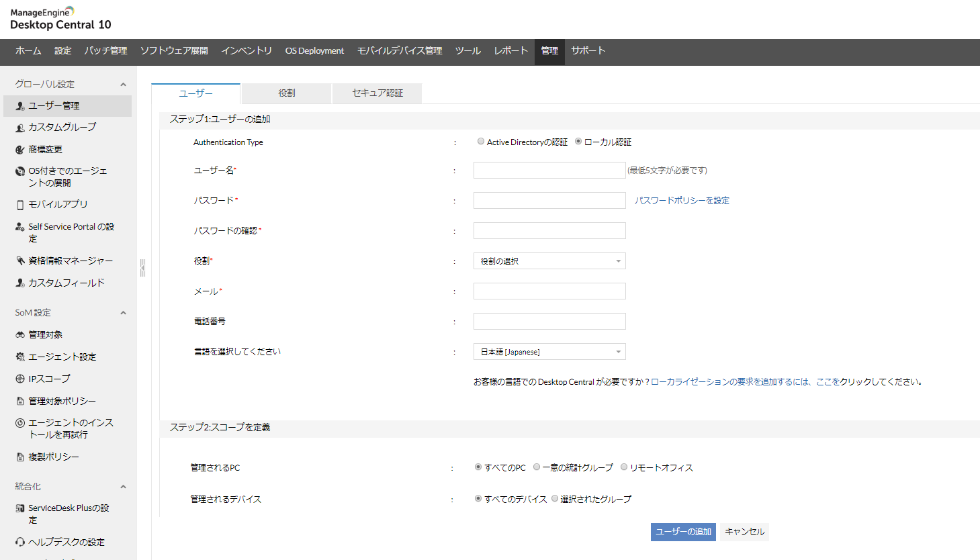Open 商標変更 via its palette icon
This screenshot has width=980, height=560.
[x=20, y=150]
